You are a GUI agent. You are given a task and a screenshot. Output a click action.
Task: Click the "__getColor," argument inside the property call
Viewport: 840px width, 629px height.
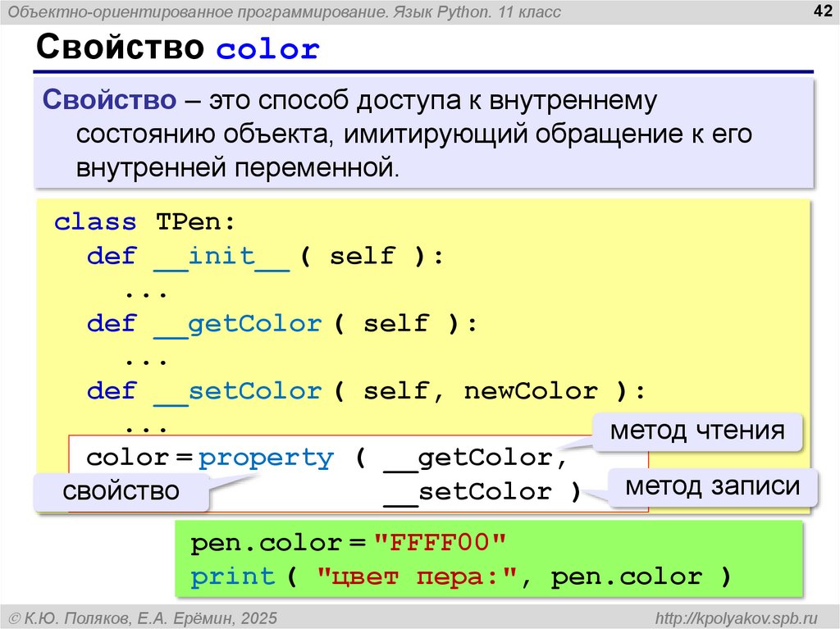coord(476,457)
